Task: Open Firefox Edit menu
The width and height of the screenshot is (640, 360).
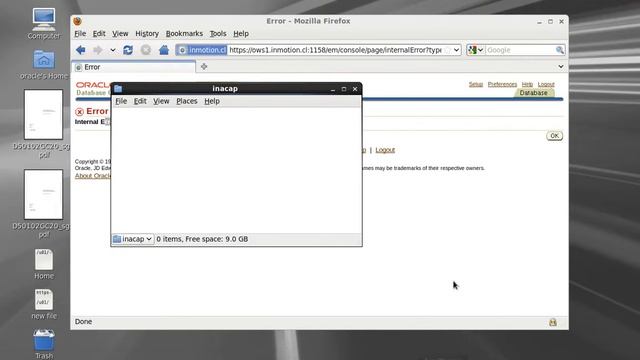Action: [x=99, y=33]
